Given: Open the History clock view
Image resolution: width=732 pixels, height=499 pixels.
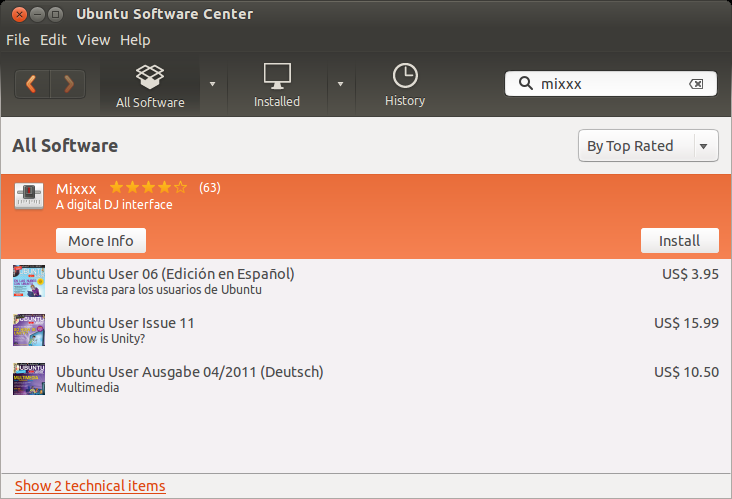Looking at the screenshot, I should [405, 86].
